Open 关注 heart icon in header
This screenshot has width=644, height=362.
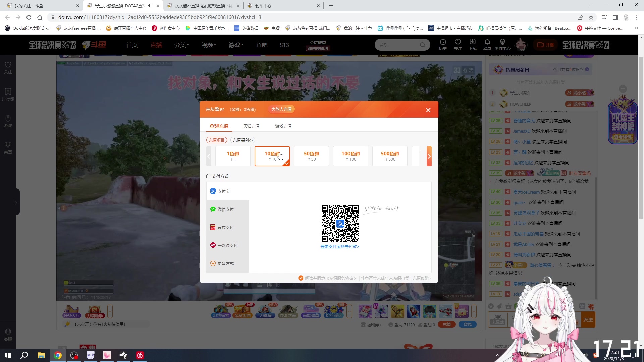pos(458,45)
